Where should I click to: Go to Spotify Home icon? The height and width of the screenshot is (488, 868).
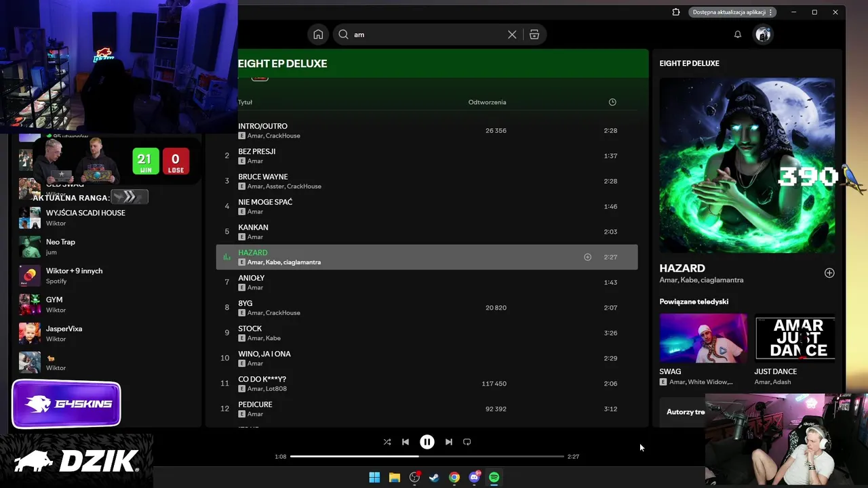pos(318,35)
